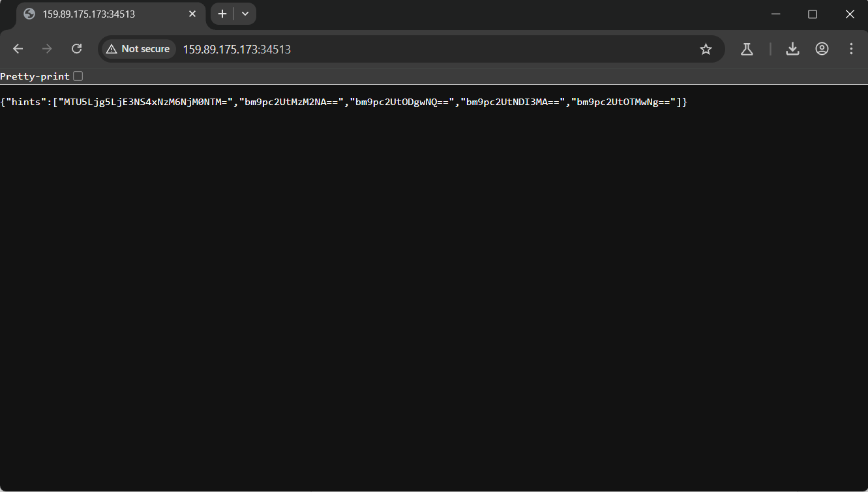Screen dimensions: 868x492
Task: Close the 159.89.175.173:34513 tab
Action: click(x=192, y=14)
